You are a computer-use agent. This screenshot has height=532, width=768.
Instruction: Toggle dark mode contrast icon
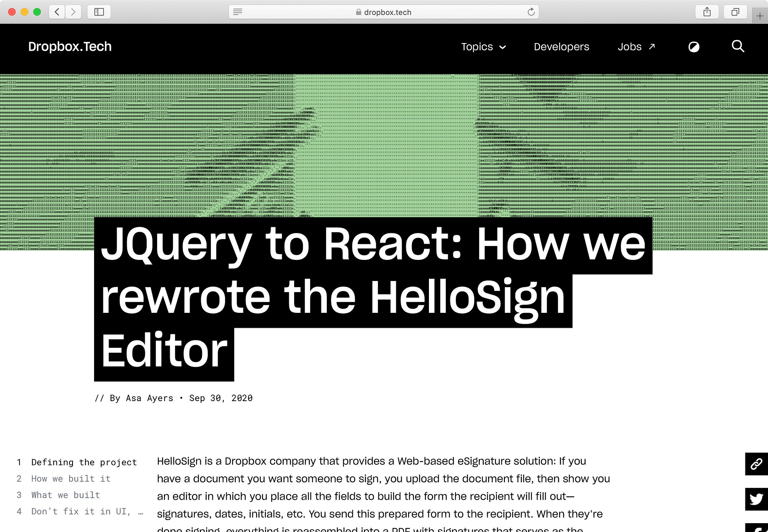point(694,47)
